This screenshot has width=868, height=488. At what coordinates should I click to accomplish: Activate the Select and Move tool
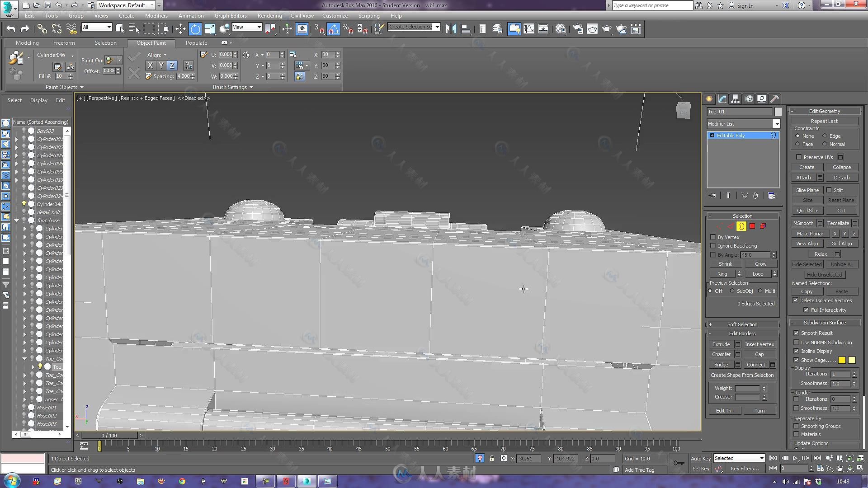click(180, 29)
